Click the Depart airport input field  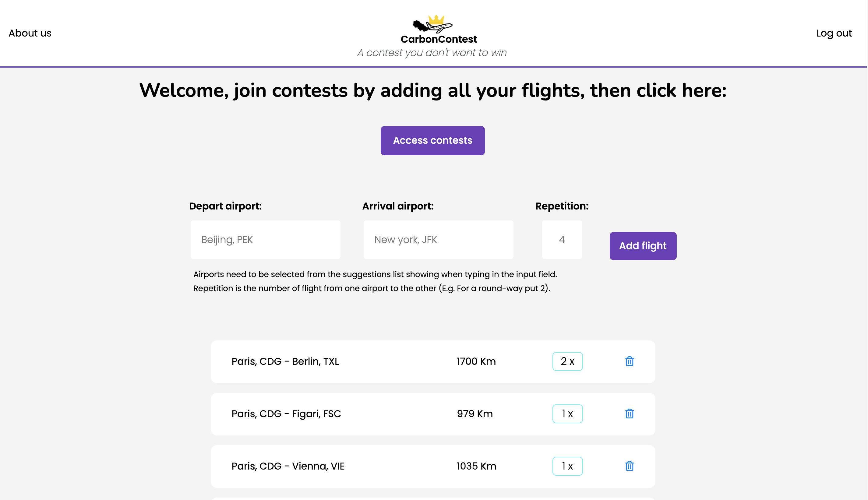point(265,239)
